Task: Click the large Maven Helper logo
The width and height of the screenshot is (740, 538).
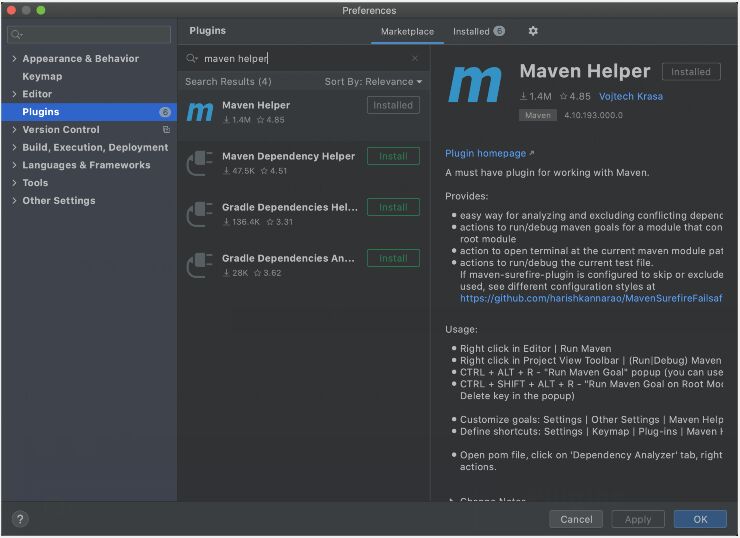Action: point(475,84)
